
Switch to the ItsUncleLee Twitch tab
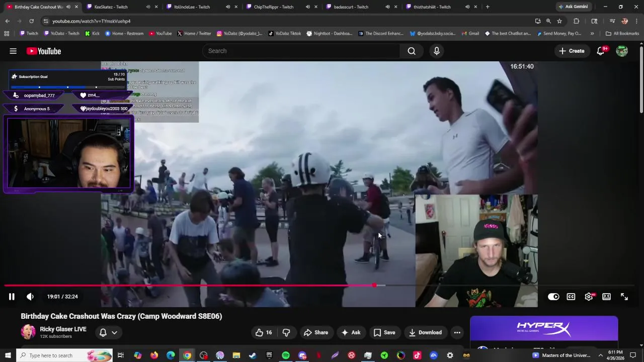(x=191, y=7)
